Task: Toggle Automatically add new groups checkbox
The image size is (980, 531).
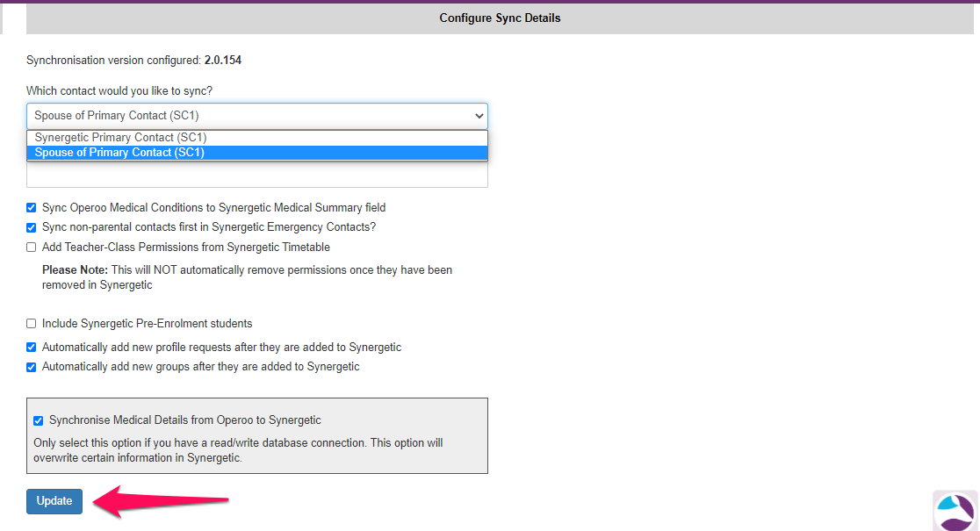Action: coord(32,367)
